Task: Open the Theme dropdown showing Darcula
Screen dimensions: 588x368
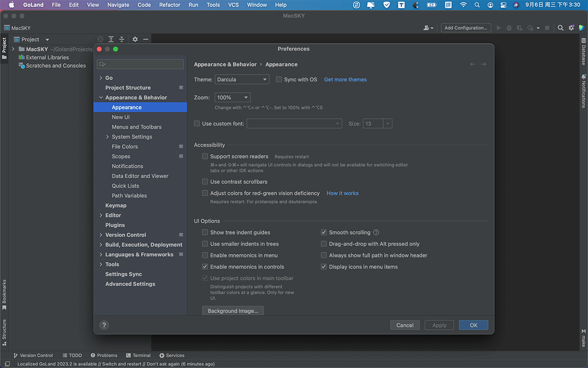Action: (242, 79)
